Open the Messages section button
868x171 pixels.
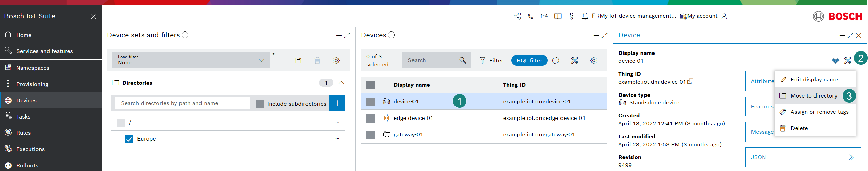click(760, 132)
